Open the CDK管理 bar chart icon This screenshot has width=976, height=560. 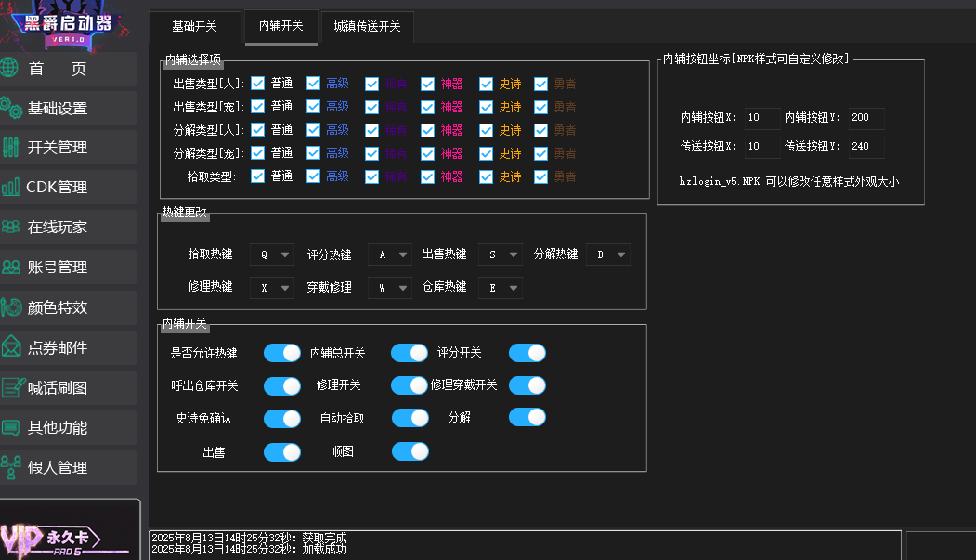[x=11, y=188]
